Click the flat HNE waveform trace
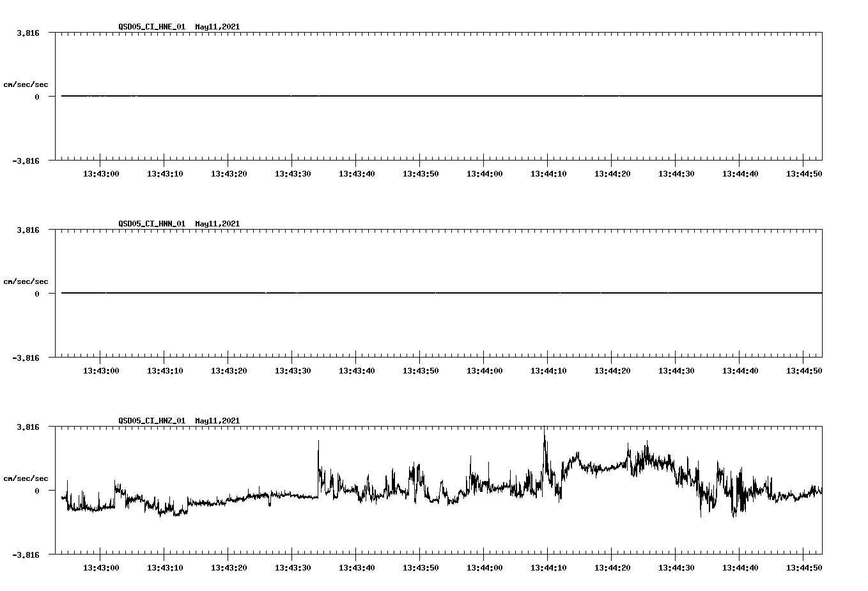The height and width of the screenshot is (591, 868). tap(384, 96)
